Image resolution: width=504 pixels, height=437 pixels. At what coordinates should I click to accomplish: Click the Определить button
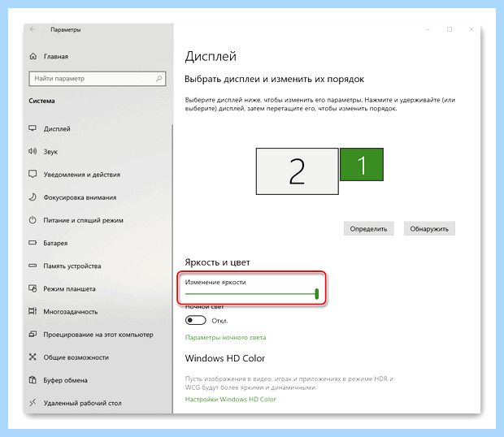click(369, 228)
